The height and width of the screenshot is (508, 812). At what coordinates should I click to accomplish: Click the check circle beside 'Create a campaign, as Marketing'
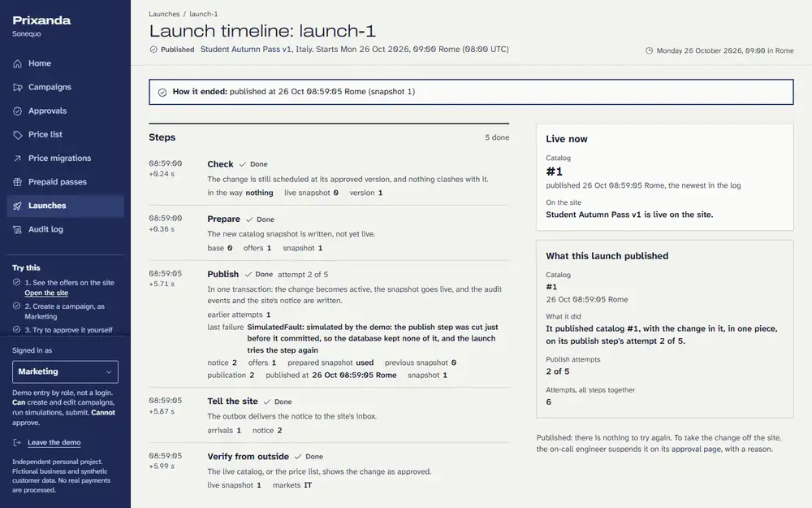click(16, 306)
